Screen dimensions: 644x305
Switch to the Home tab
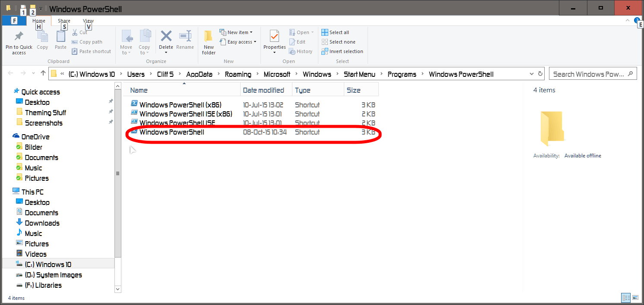[39, 21]
